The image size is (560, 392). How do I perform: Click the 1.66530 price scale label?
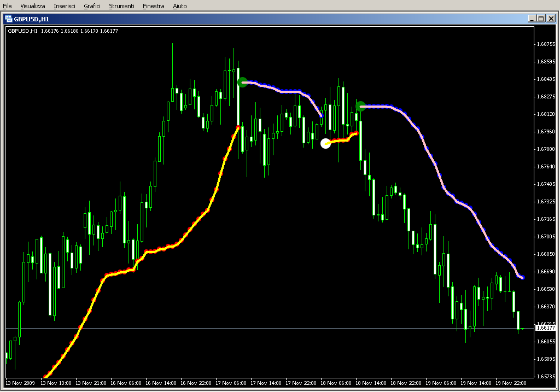tap(546, 289)
